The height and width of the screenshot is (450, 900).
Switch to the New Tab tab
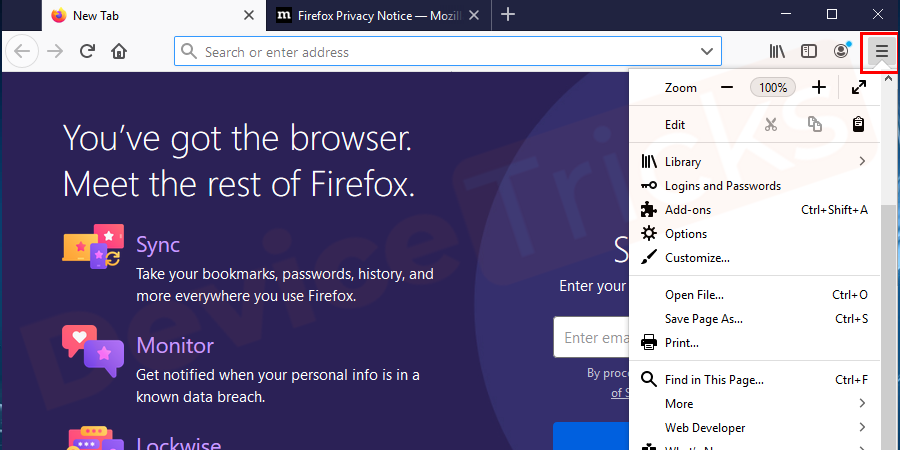point(154,15)
